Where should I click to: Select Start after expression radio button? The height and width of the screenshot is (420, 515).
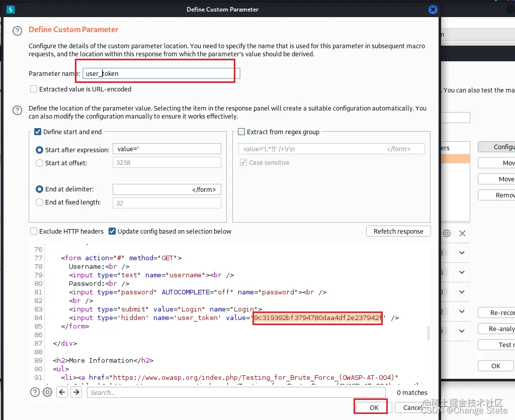[39, 150]
